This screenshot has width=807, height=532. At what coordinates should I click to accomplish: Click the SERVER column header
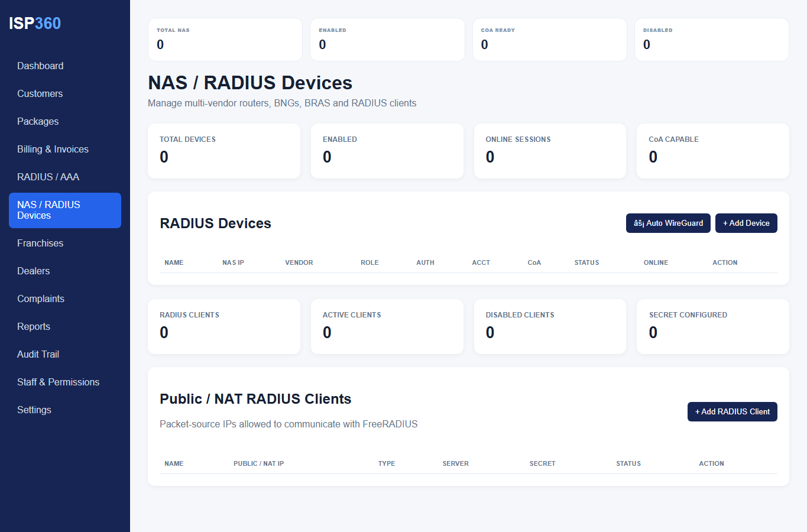(455, 463)
